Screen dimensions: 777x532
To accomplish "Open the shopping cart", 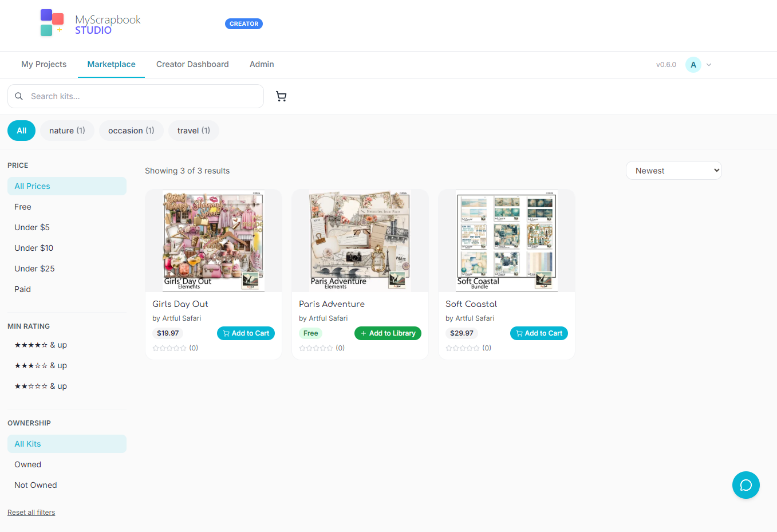I will [281, 96].
